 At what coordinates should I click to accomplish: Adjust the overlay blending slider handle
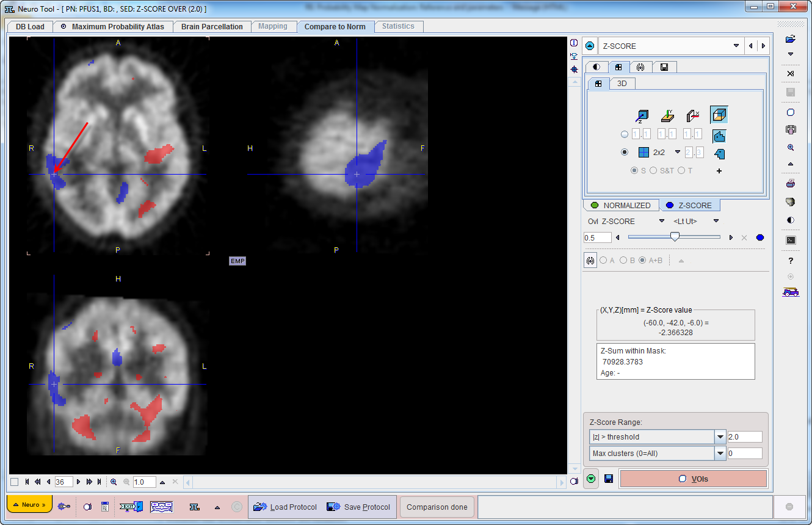point(675,237)
